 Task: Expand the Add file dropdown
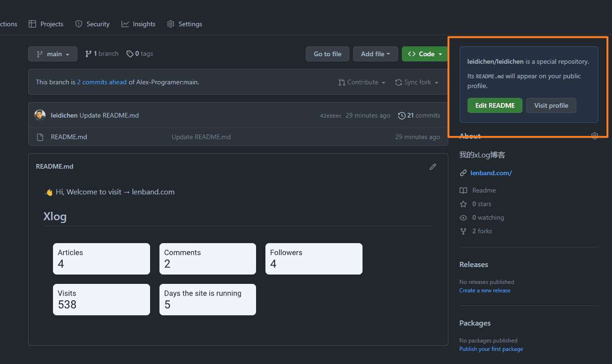[375, 54]
